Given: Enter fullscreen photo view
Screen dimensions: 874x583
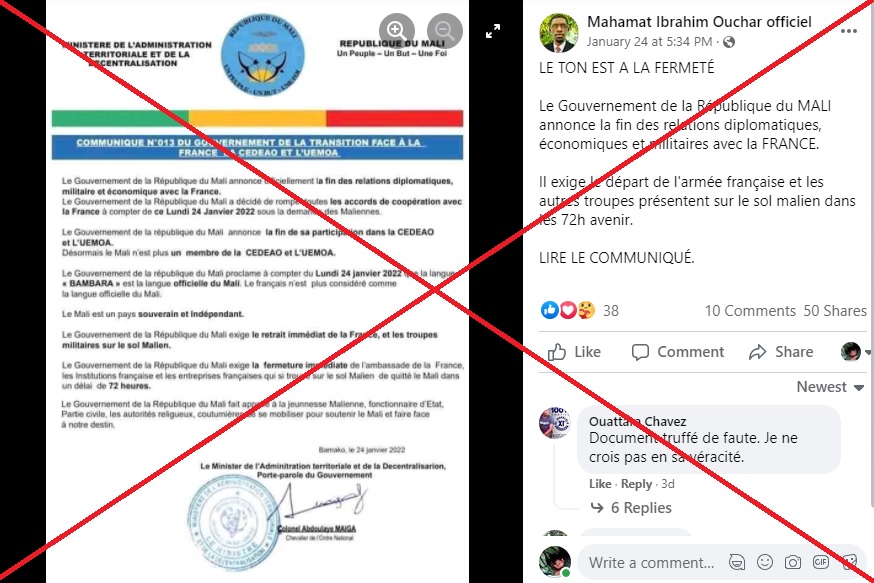Looking at the screenshot, I should coord(493,31).
